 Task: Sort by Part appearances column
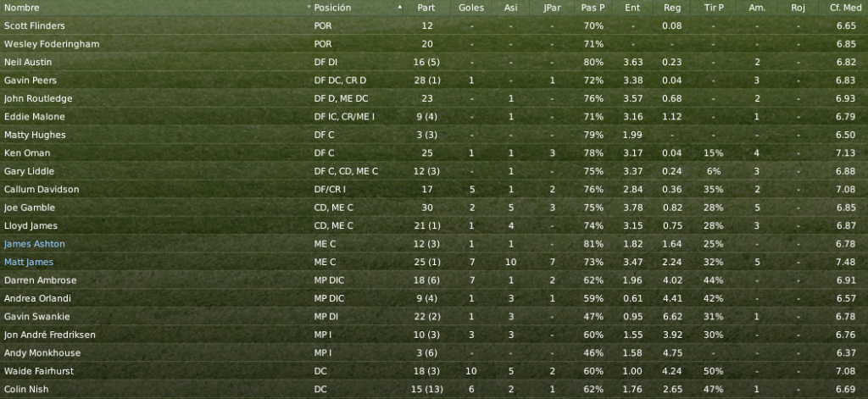(x=426, y=8)
